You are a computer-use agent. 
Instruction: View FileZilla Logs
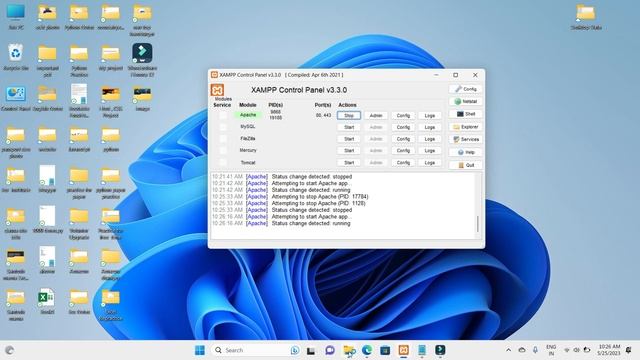pyautogui.click(x=430, y=139)
